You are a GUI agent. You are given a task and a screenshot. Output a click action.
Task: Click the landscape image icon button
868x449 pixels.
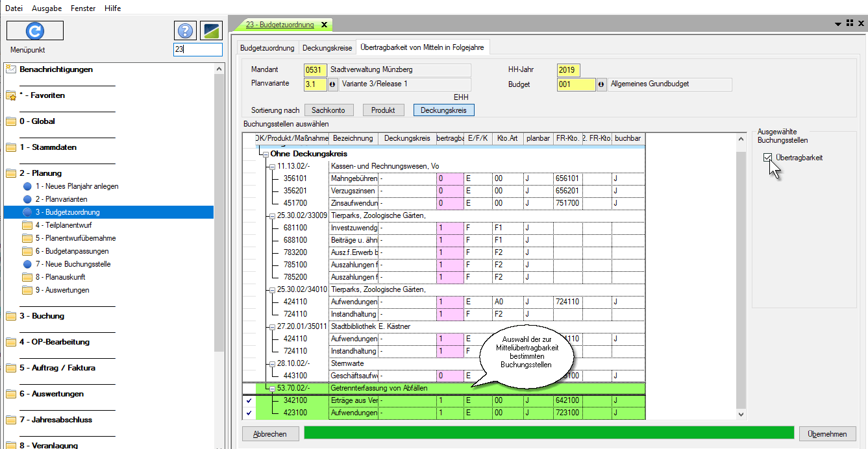click(211, 30)
